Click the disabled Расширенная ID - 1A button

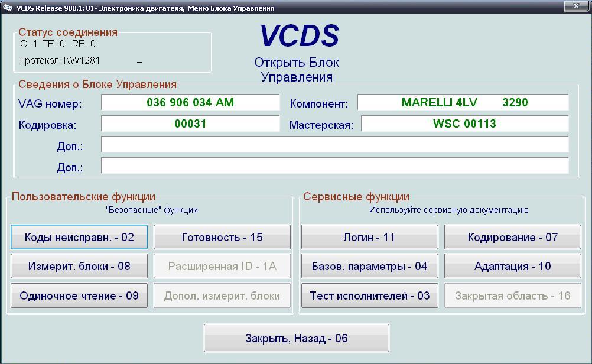click(x=222, y=266)
